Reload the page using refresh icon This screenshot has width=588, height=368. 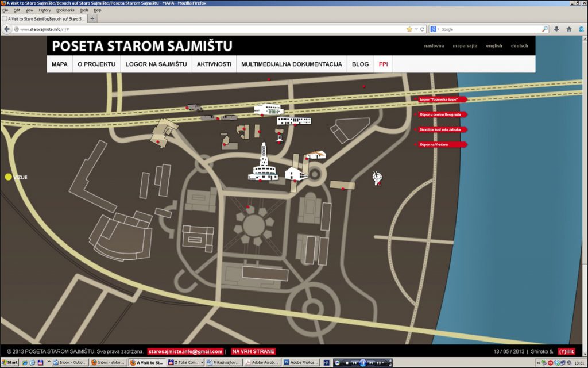click(x=422, y=29)
